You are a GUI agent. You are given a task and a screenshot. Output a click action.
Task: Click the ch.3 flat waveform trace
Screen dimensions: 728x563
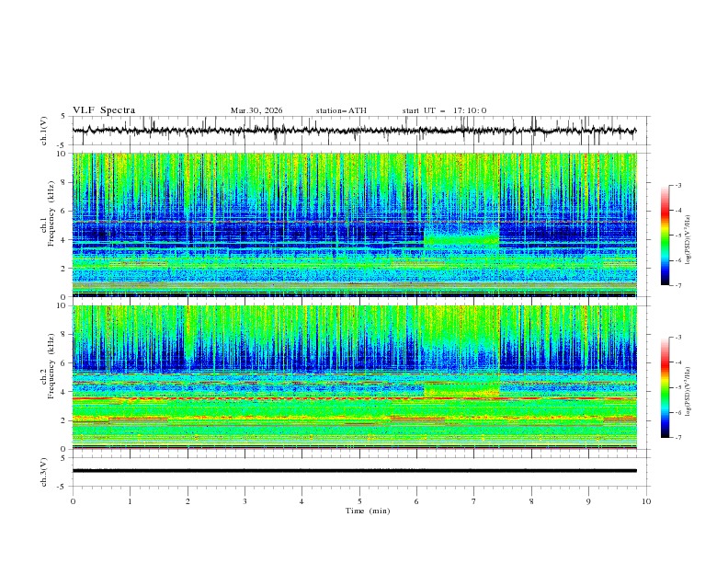click(x=354, y=471)
